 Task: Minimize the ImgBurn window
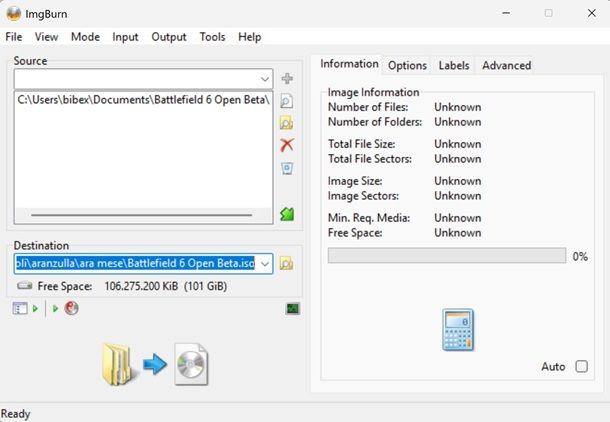506,13
